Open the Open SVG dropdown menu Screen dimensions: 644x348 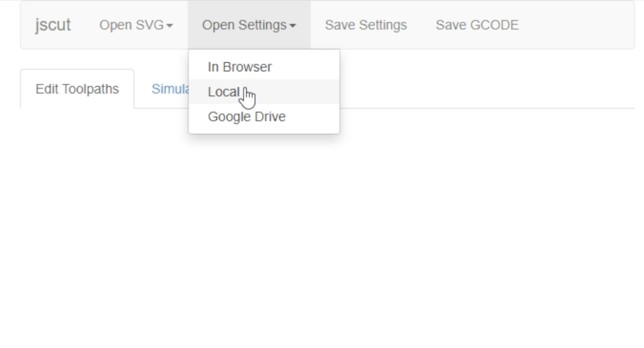(136, 25)
